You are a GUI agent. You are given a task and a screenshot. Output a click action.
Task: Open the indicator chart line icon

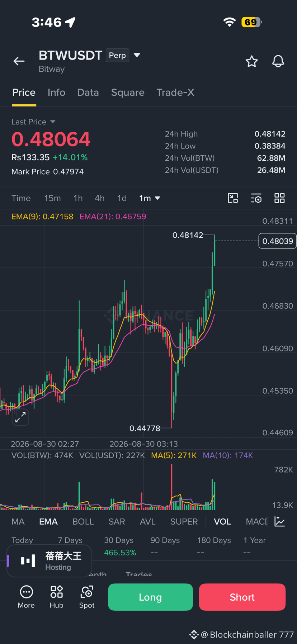(x=279, y=521)
